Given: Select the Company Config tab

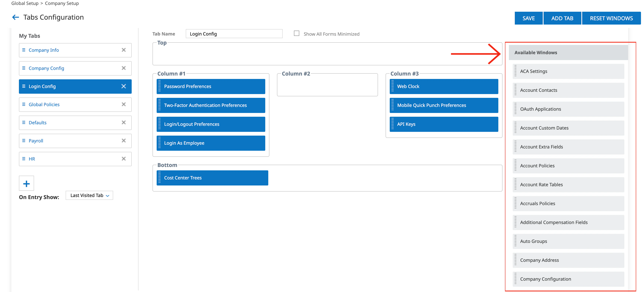Looking at the screenshot, I should (x=46, y=68).
